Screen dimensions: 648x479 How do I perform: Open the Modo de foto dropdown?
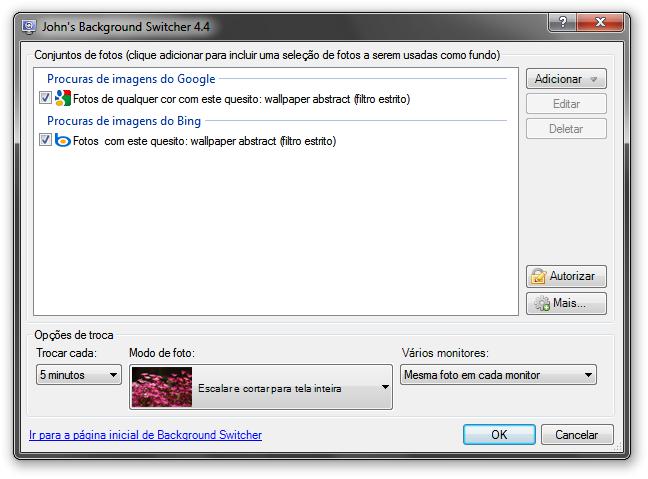[261, 387]
